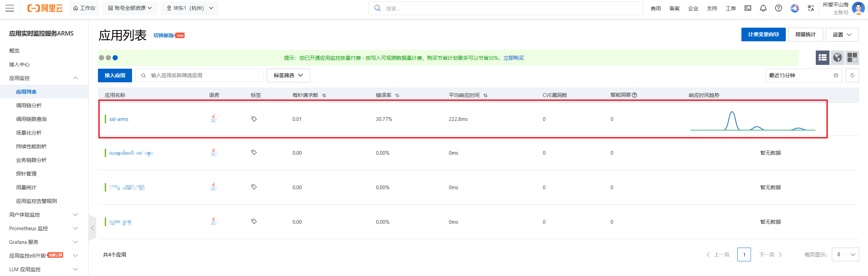This screenshot has height=276, width=868.
Task: Click the Alibaba Cloud logo
Action: [x=45, y=8]
